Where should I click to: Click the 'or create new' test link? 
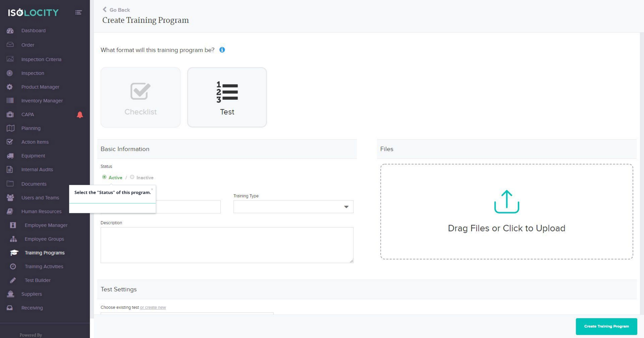(153, 307)
